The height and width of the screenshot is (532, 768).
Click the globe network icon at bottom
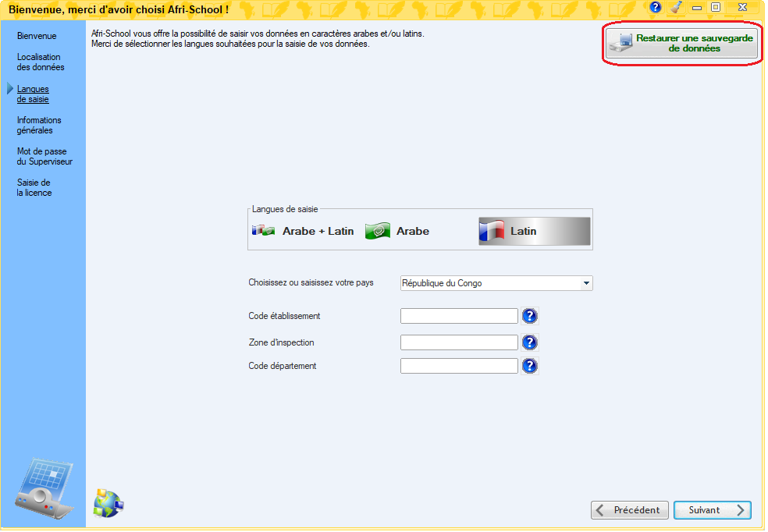108,504
